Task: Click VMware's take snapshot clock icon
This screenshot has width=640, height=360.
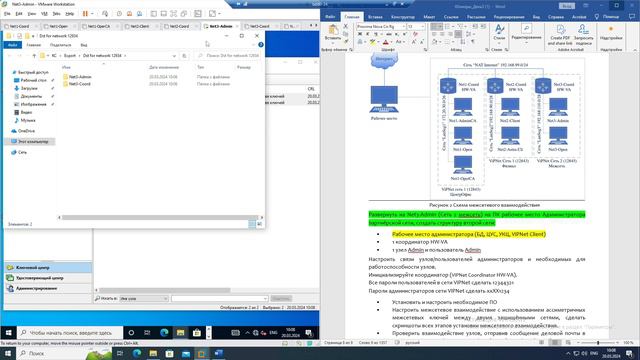Action: click(x=119, y=13)
